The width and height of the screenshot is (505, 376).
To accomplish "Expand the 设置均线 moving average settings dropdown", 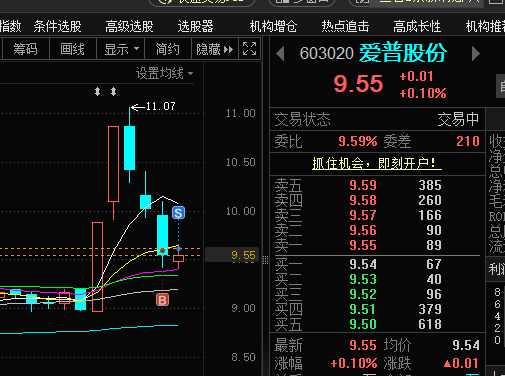I will point(164,73).
